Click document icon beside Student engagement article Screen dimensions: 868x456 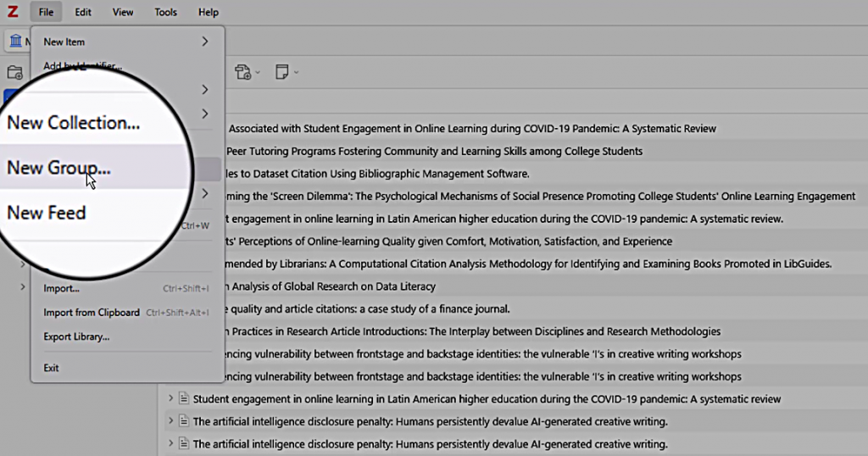182,399
